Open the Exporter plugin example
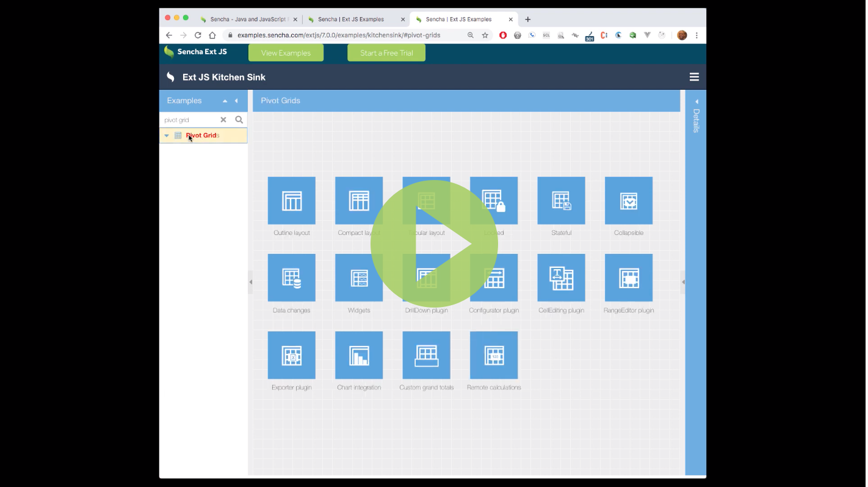 pyautogui.click(x=292, y=355)
